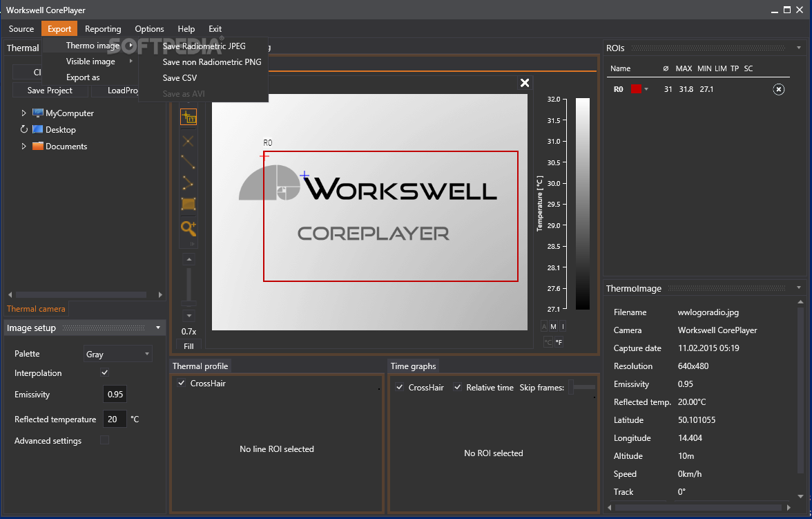The image size is (812, 519).
Task: Click the Save Project button
Action: pyautogui.click(x=50, y=91)
